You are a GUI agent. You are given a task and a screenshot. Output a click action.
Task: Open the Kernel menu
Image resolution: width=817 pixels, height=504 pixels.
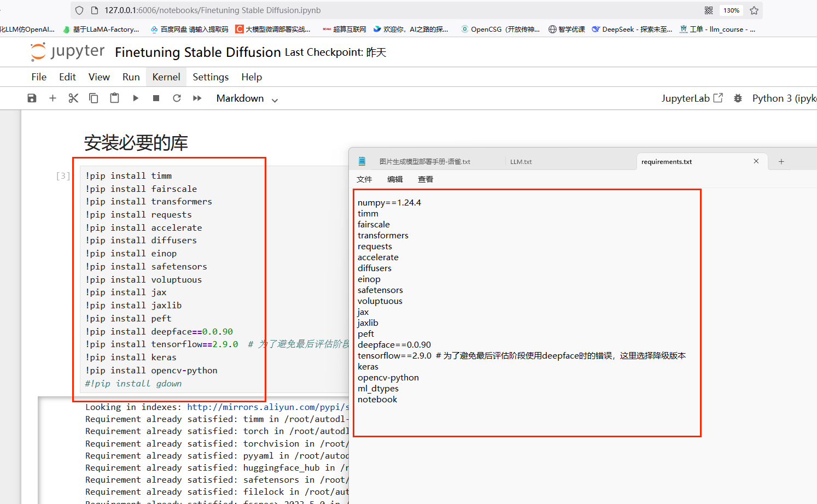[x=166, y=77]
